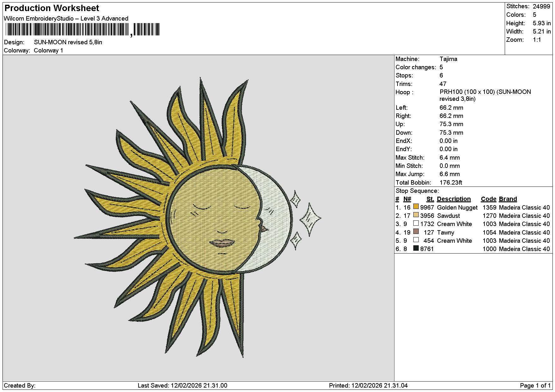Click the width value '5.21 in'
Screen dimensions: 555x392
coord(542,31)
